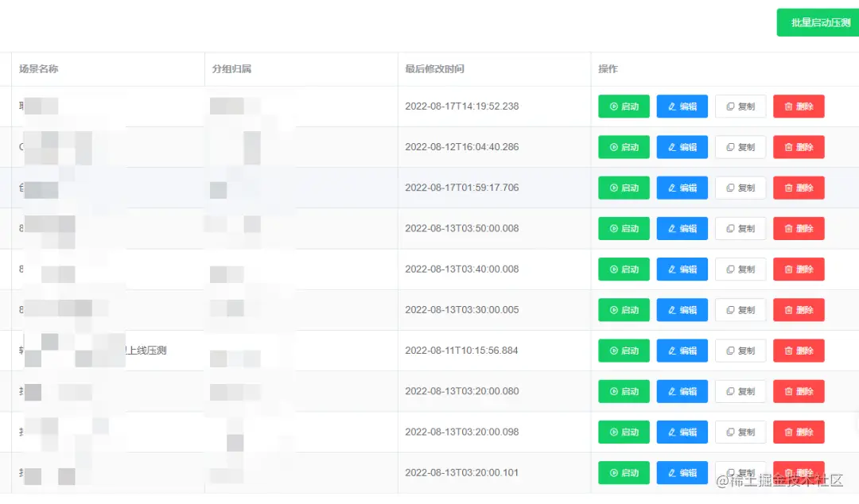Edit the scenario modified 2022-08-13T03:20:00.080

click(682, 391)
